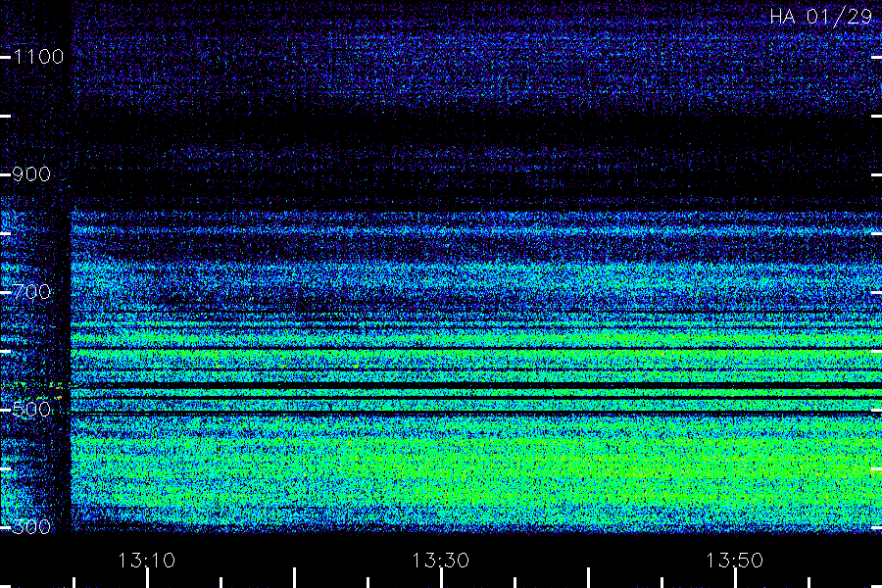The image size is (882, 588).
Task: Select the 13:50 time axis label
Action: 734,561
